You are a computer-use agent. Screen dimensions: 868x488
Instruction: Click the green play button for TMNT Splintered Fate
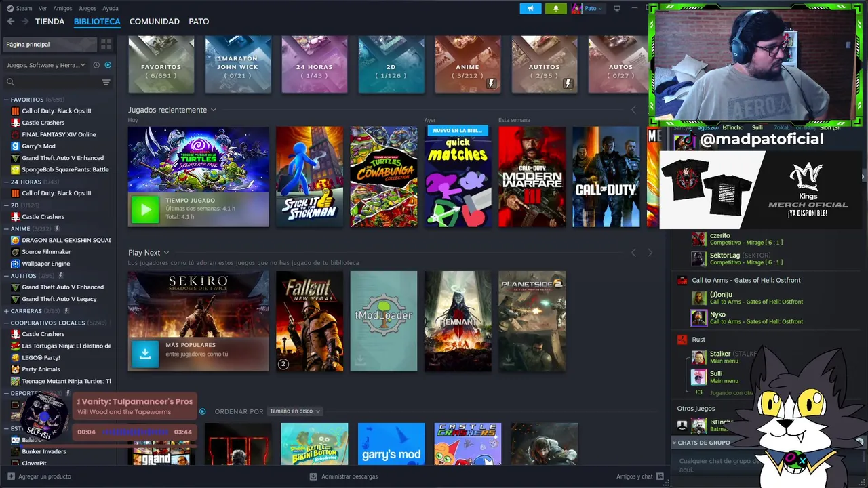click(x=145, y=210)
